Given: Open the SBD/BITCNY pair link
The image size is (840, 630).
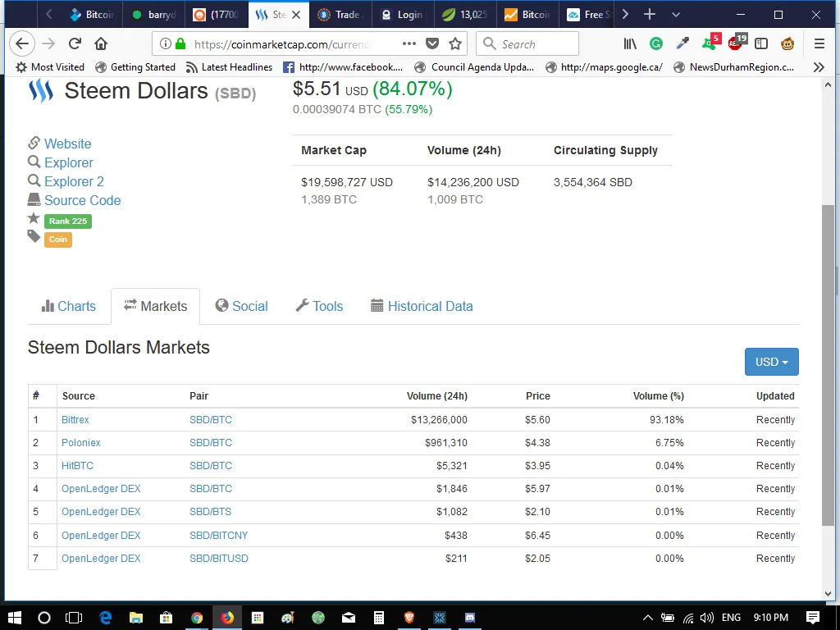Looking at the screenshot, I should [218, 535].
